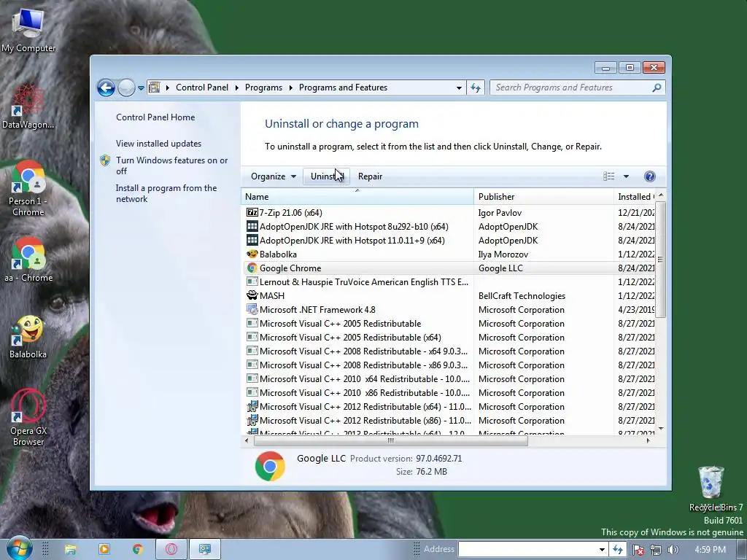Select Visual C++ 2010 x64 Redistributable entry
Viewport: 747px width, 560px height.
(x=449, y=378)
